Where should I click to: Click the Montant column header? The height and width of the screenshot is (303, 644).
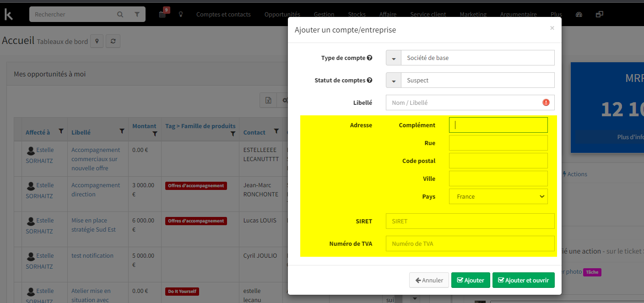[144, 126]
